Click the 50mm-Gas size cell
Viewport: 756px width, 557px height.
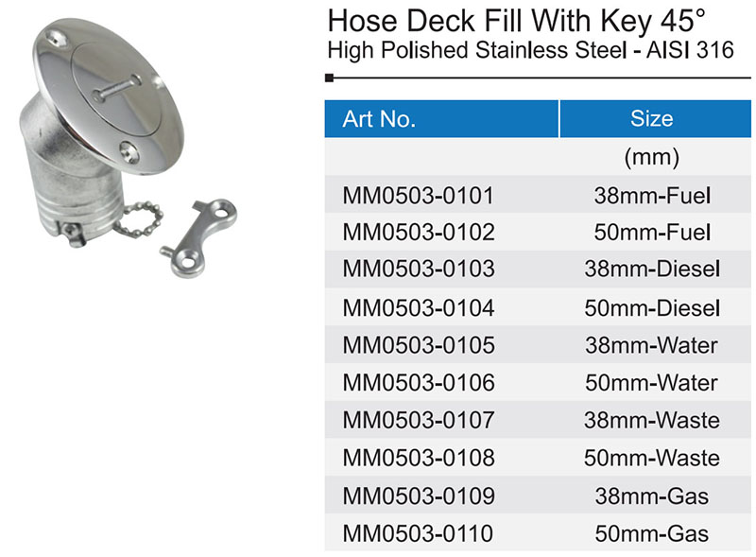[x=652, y=534]
